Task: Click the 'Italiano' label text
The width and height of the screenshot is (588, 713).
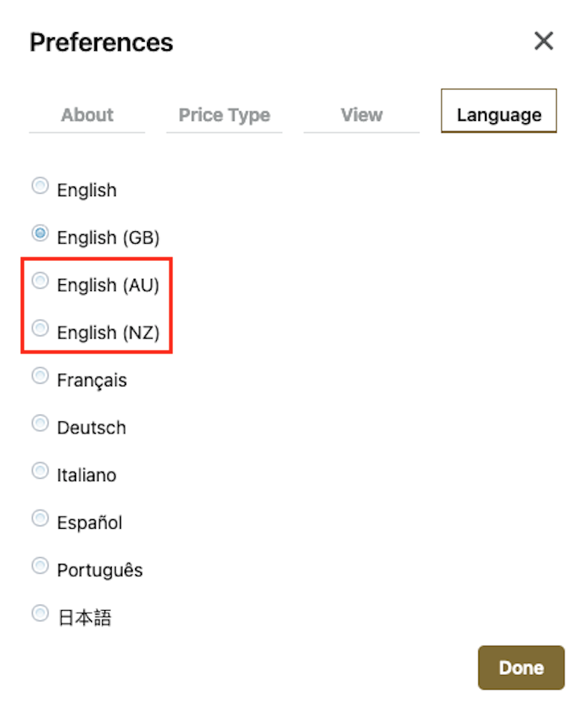Action: [87, 475]
